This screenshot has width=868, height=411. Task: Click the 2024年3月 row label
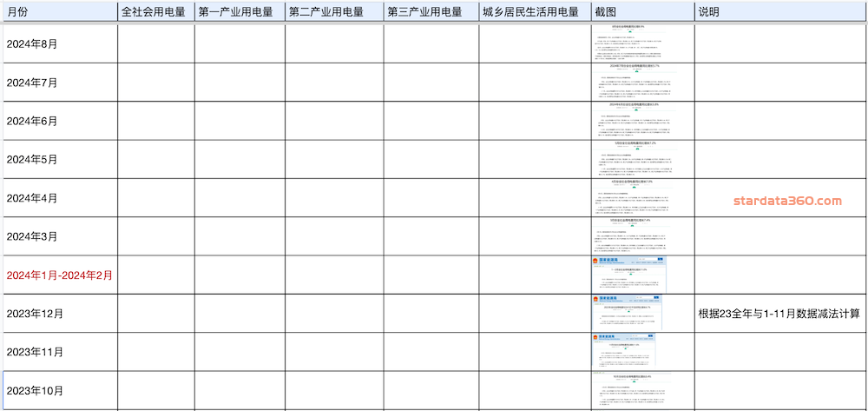32,236
